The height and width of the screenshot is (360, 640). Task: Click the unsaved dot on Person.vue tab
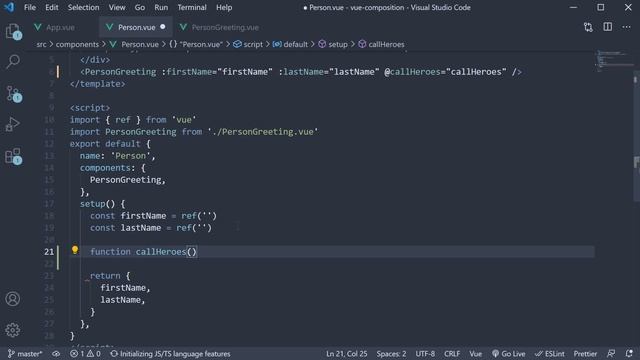pos(163,27)
